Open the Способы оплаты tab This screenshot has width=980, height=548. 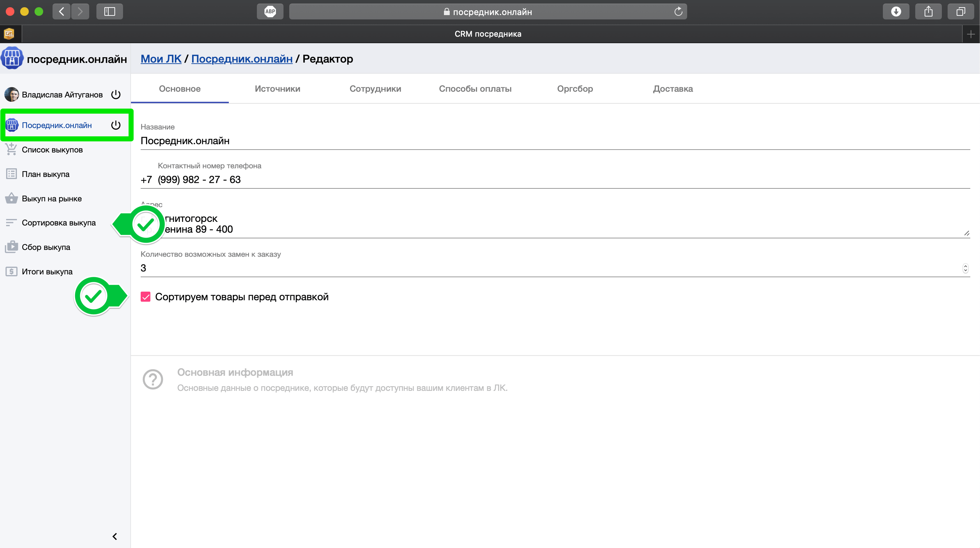(x=475, y=88)
